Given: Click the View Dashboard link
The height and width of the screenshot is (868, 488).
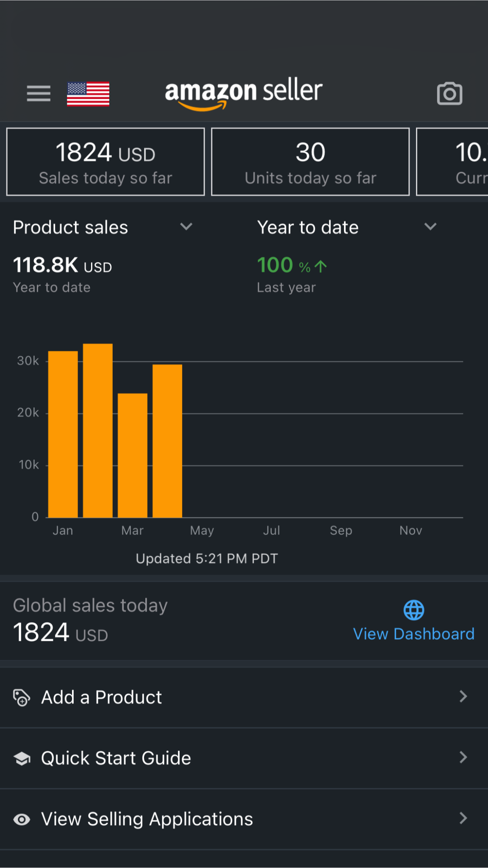Looking at the screenshot, I should click(413, 634).
